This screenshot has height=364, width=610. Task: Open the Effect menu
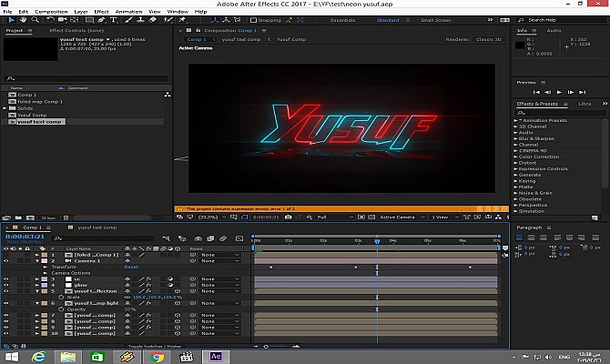click(x=101, y=12)
